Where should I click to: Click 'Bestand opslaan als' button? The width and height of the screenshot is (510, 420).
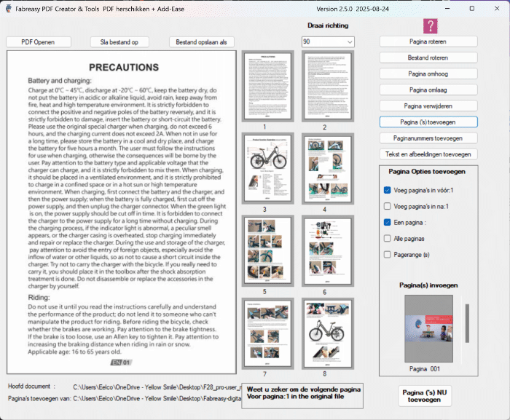(x=202, y=42)
